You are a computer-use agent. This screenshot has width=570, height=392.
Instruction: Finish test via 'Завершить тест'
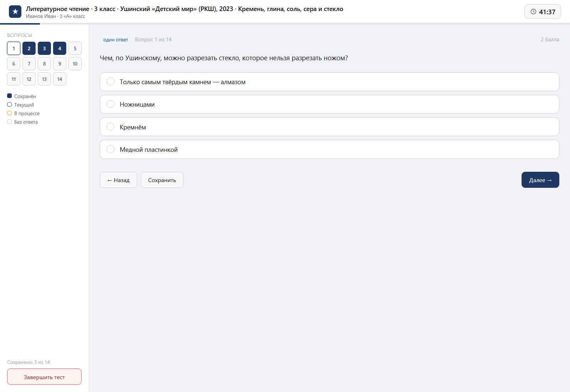pos(44,377)
